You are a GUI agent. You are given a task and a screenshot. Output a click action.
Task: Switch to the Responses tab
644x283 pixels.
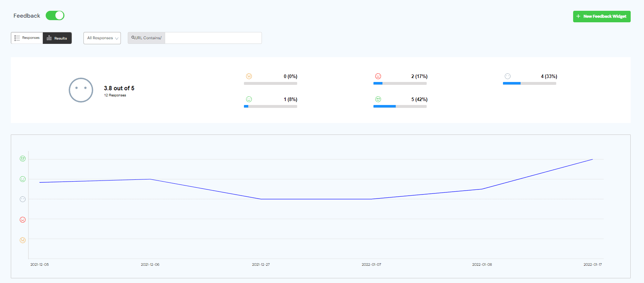click(x=27, y=38)
